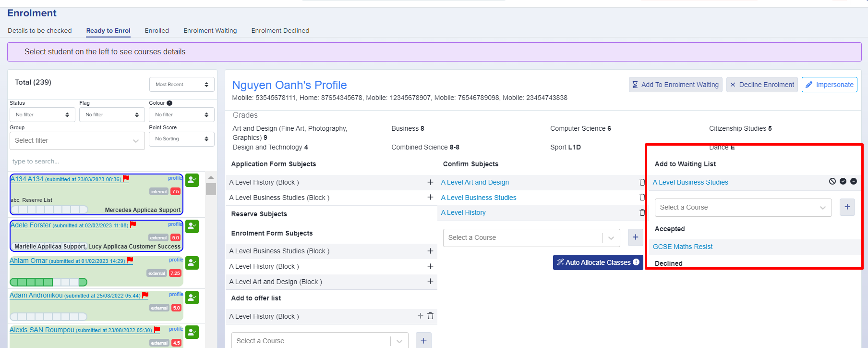Open the Enrolment Waiting tab
Screen dimensions: 868x348
[210, 30]
